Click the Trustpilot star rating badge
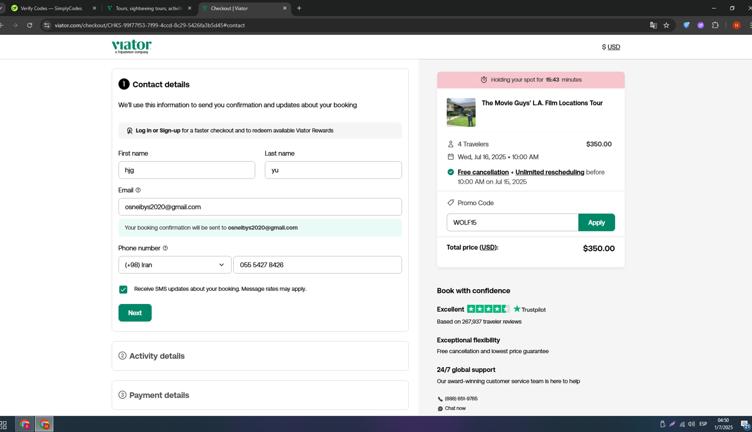This screenshot has width=752, height=432. [487, 309]
